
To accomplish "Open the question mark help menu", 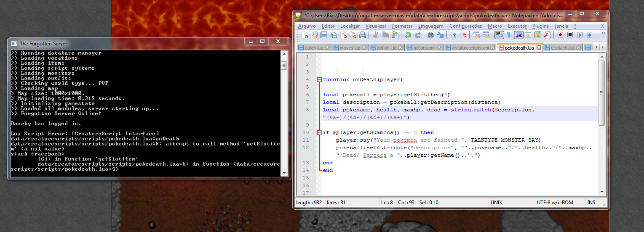I will click(x=575, y=26).
